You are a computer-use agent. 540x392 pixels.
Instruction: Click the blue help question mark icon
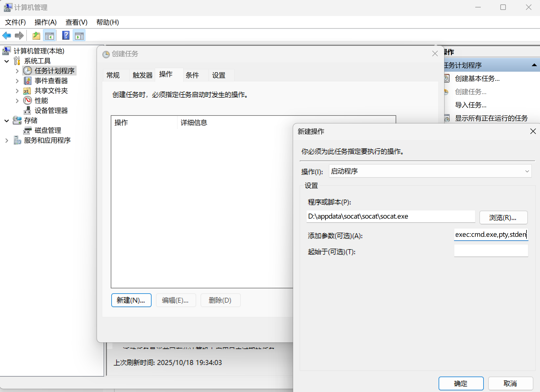pos(66,36)
